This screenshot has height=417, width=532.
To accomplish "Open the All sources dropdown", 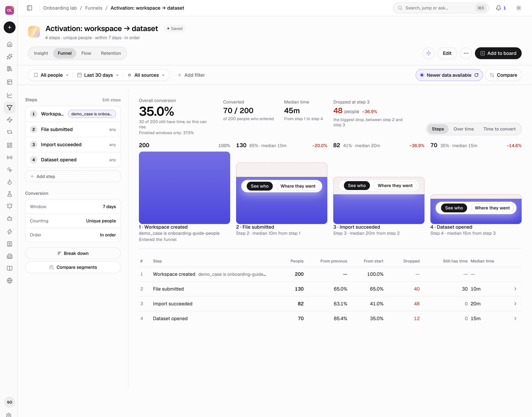I will point(146,75).
